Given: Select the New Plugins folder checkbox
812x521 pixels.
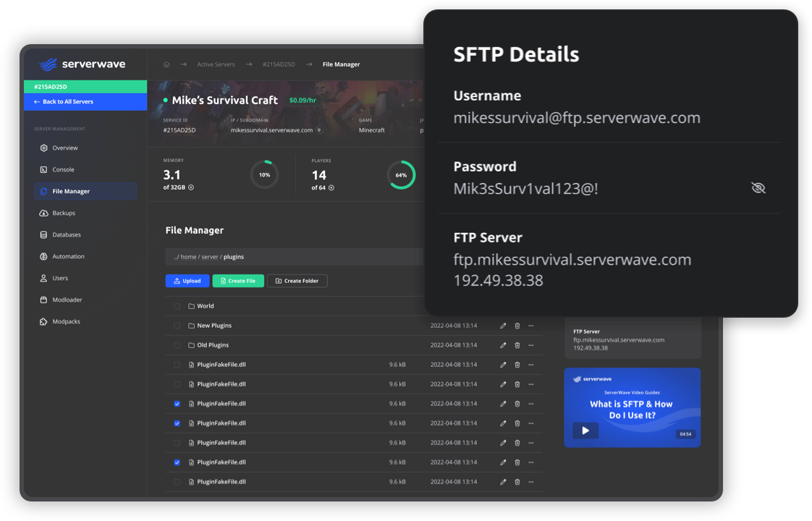Looking at the screenshot, I should tap(177, 326).
